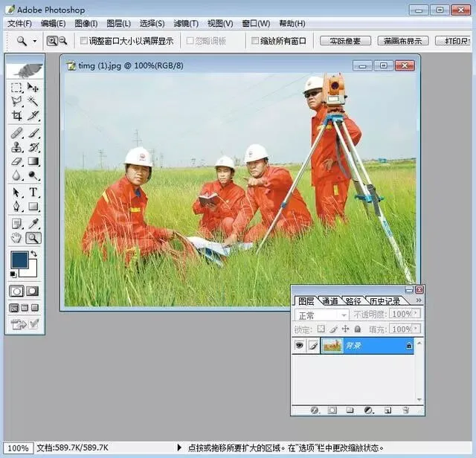
Task: Select the History Brush tool
Action: 33,147
